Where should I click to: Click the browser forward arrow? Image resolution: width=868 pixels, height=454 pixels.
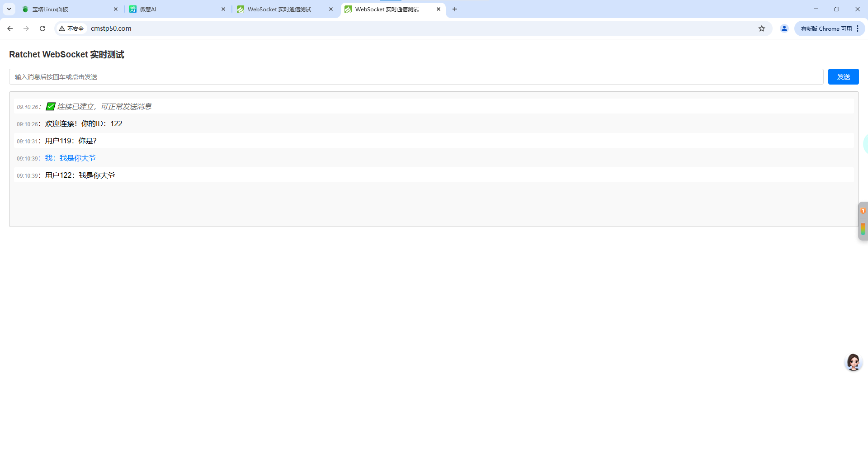point(26,28)
